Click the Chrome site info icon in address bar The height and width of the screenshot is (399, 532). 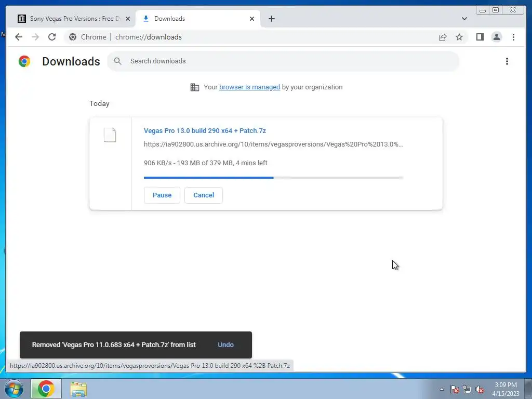coord(73,37)
